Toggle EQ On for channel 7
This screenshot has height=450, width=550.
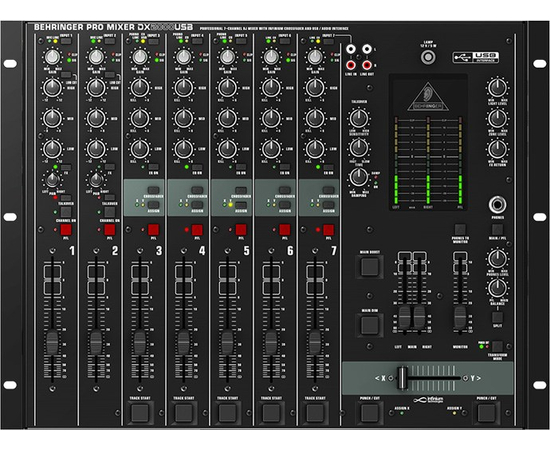click(x=328, y=167)
